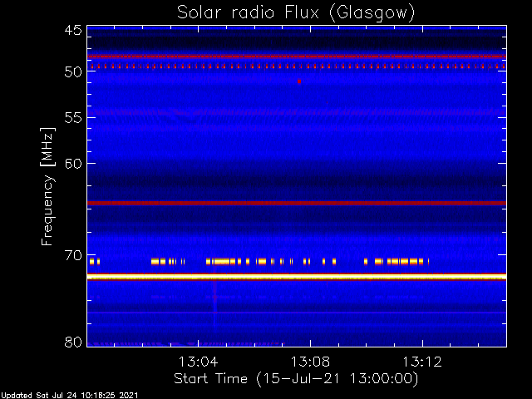Click the 60 MHz frequency label
Image resolution: width=532 pixels, height=399 pixels.
(73, 163)
